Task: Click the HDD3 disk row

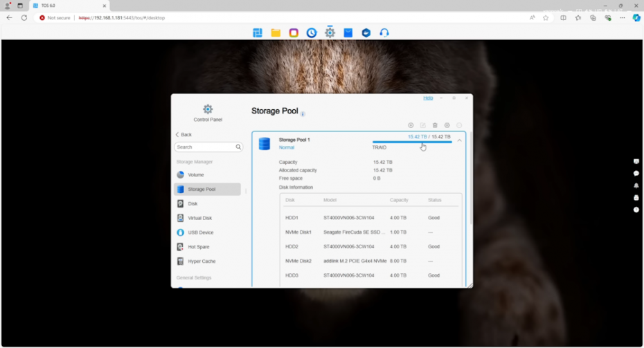Action: (x=371, y=275)
